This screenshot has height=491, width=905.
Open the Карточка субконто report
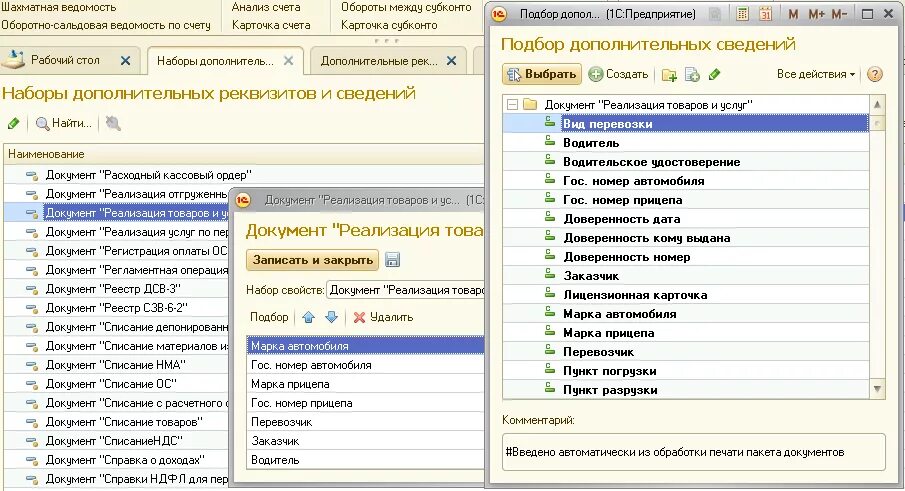click(389, 25)
